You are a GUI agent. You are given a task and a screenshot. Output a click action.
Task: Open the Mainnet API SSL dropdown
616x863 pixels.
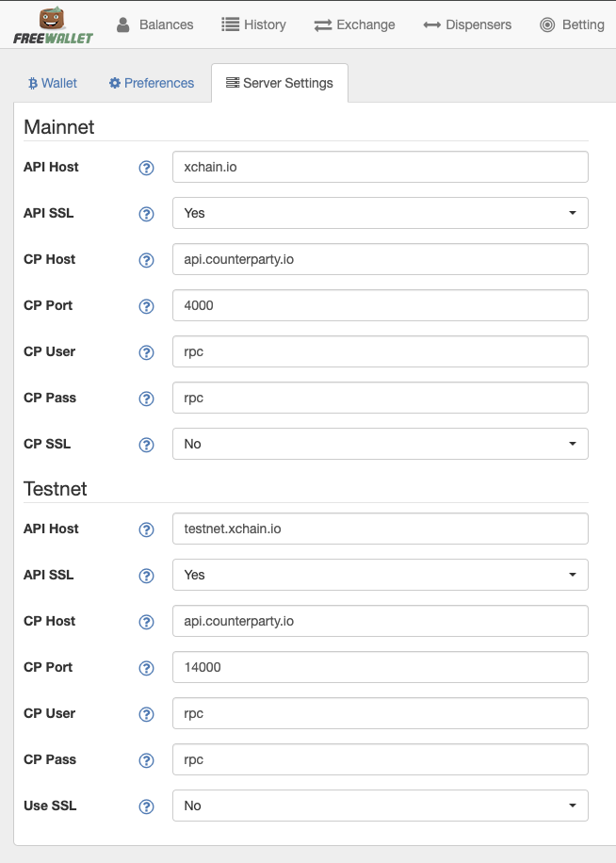(x=380, y=213)
